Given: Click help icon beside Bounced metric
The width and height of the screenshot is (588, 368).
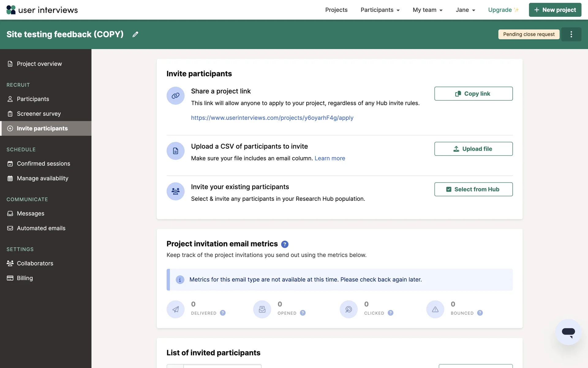Looking at the screenshot, I should [480, 313].
